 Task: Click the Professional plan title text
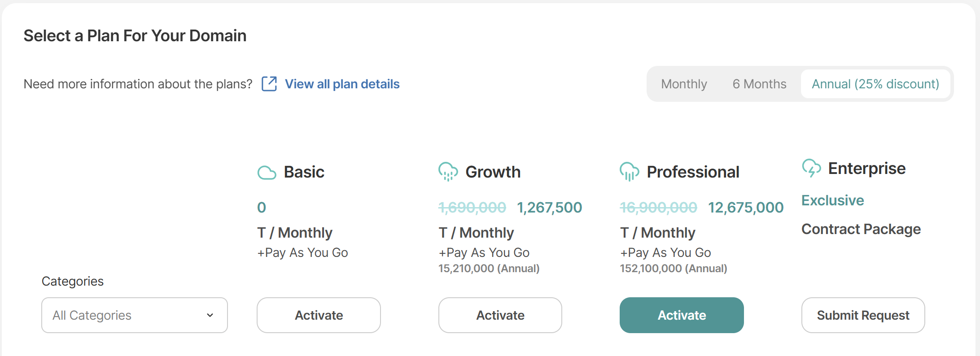[693, 172]
